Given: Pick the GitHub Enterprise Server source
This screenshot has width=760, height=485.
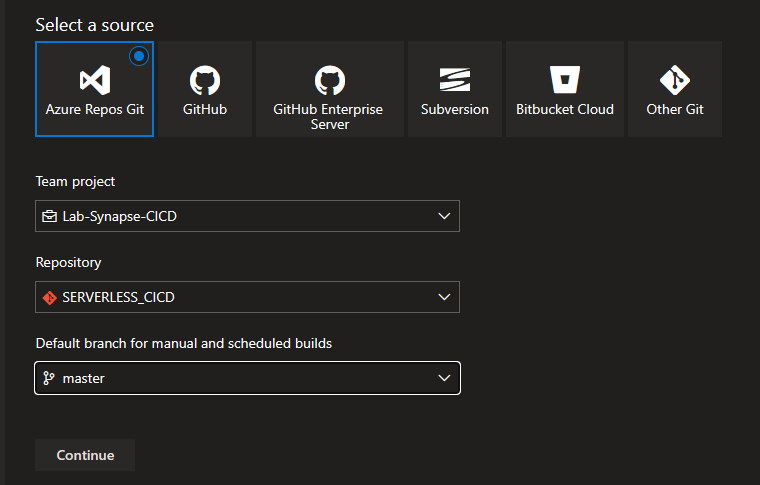Looking at the screenshot, I should [x=330, y=89].
